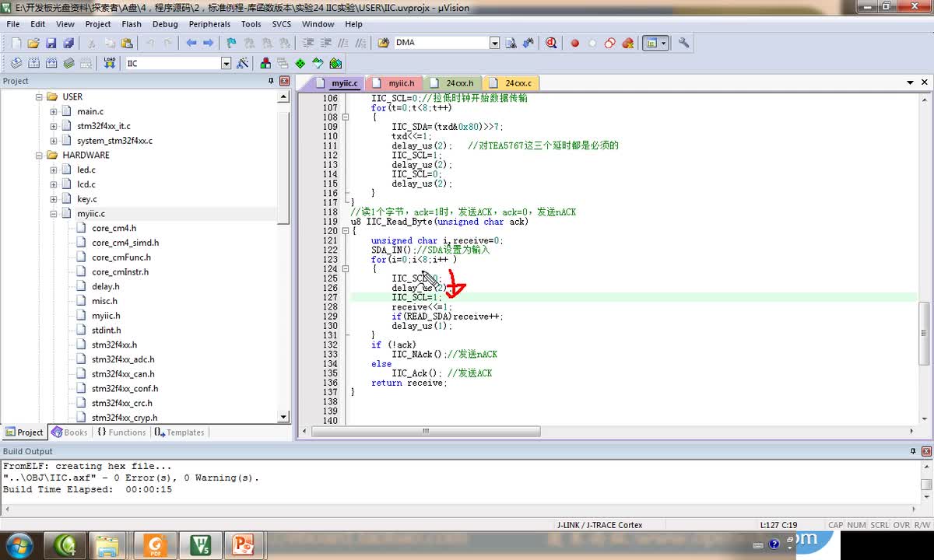Download code to flash with LOAD icon
Screen dimensions: 934x560
coord(109,63)
